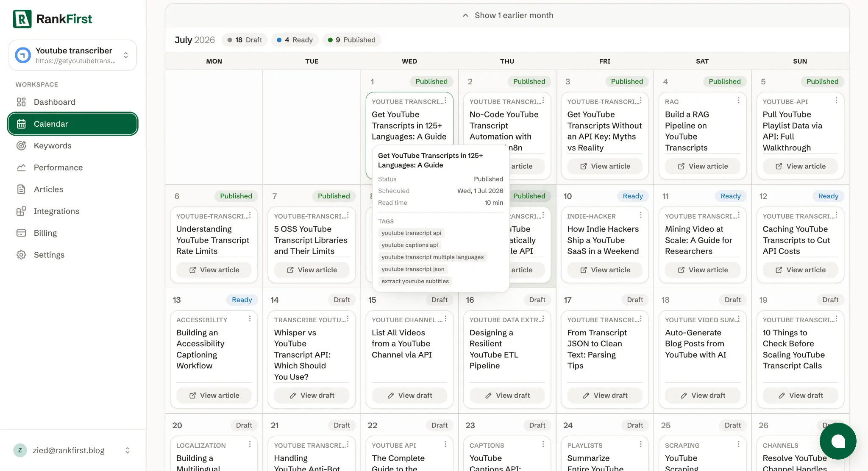The width and height of the screenshot is (868, 471).
Task: Click the 4 Ready status pill
Action: (295, 40)
